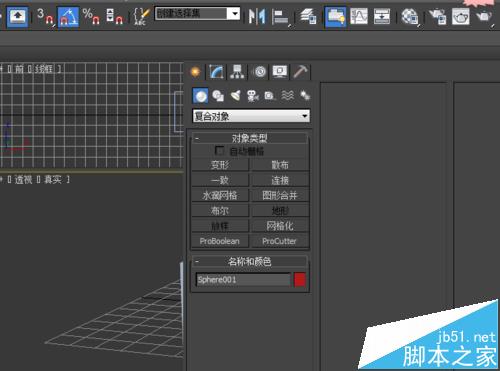500x371 pixels.
Task: Open the 真实 viewport shading menu
Action: 53,180
